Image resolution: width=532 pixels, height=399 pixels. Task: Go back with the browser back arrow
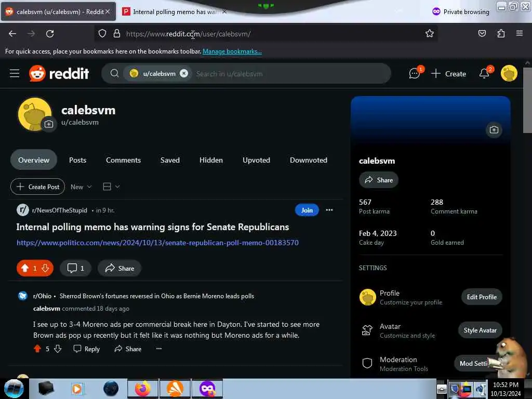12,34
